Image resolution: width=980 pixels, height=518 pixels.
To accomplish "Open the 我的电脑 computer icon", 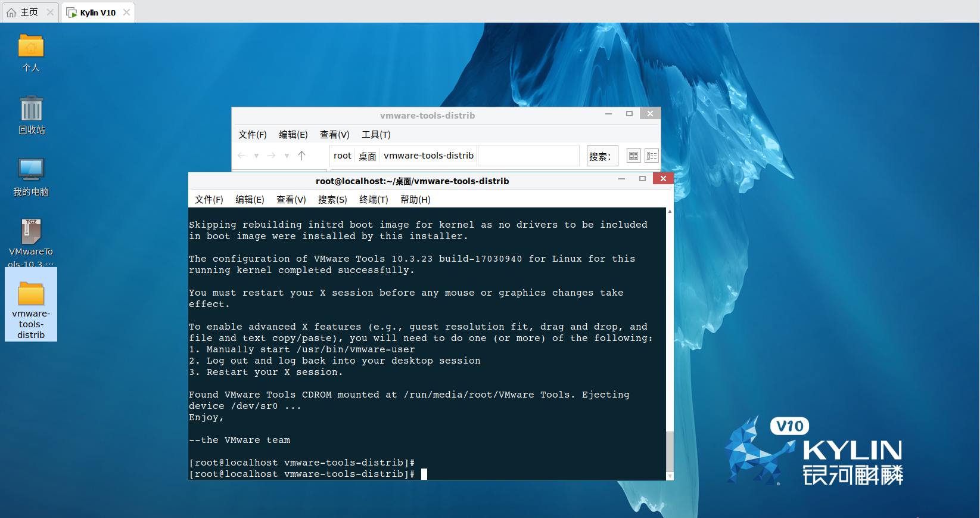I will tap(31, 170).
